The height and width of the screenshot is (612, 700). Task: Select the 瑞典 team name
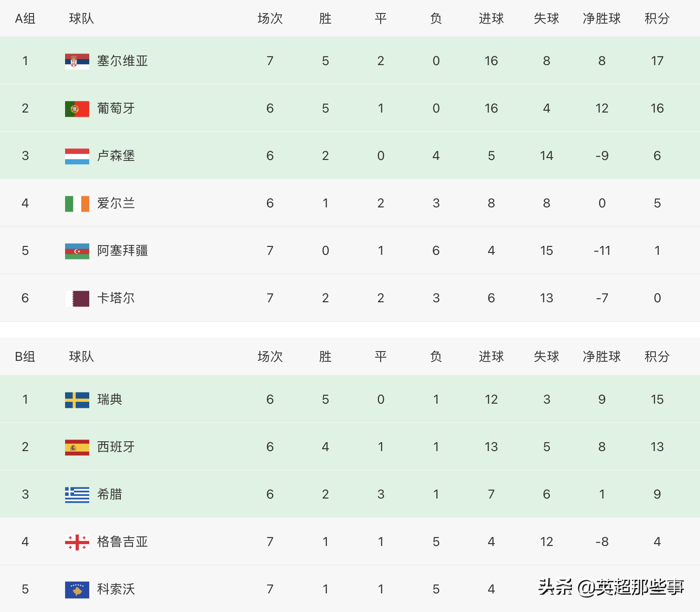tap(110, 399)
